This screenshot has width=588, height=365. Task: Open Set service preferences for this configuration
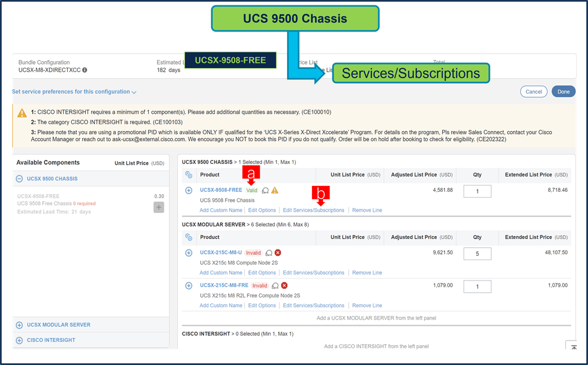pyautogui.click(x=74, y=92)
